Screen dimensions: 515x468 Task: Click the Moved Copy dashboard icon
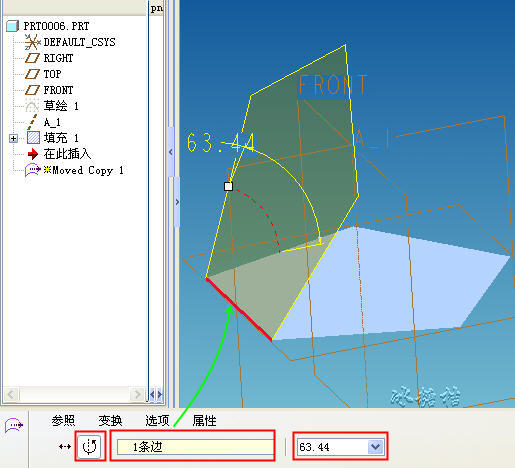[x=14, y=425]
